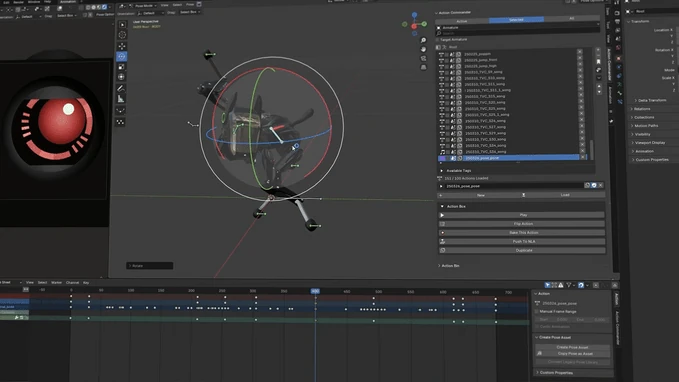Screen dimensions: 679x382
Task: Toggle the Target Armature checkbox
Action: [437, 39]
